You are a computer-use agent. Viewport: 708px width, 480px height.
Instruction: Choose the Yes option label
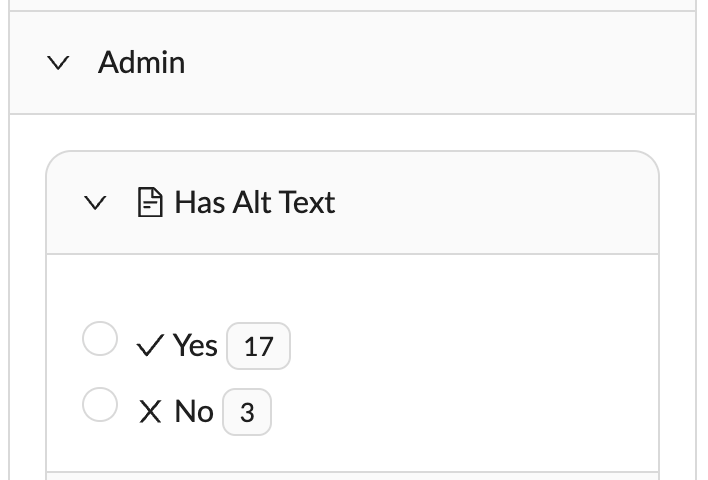[x=195, y=345]
